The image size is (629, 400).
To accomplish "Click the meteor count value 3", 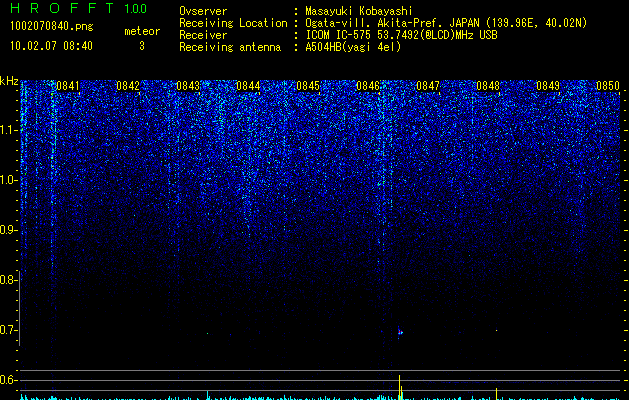I will (x=142, y=46).
